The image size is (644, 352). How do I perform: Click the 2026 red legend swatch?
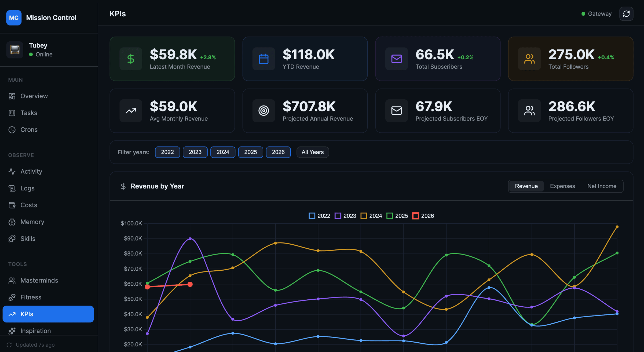[415, 216]
